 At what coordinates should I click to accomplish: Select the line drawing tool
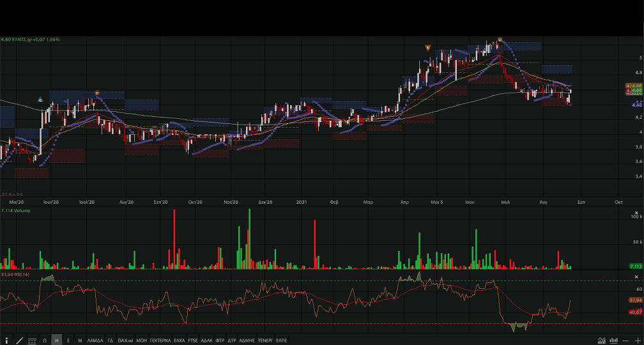click(x=19, y=341)
